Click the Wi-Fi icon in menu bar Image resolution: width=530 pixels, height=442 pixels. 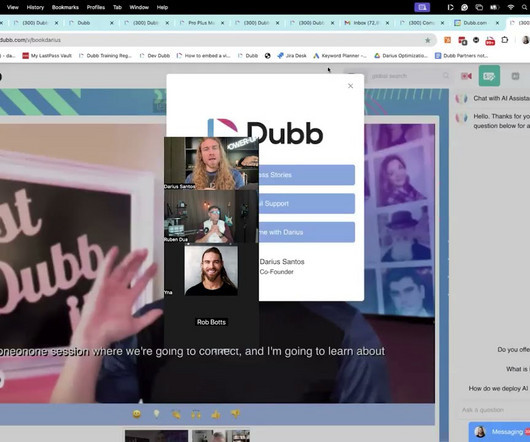click(511, 7)
